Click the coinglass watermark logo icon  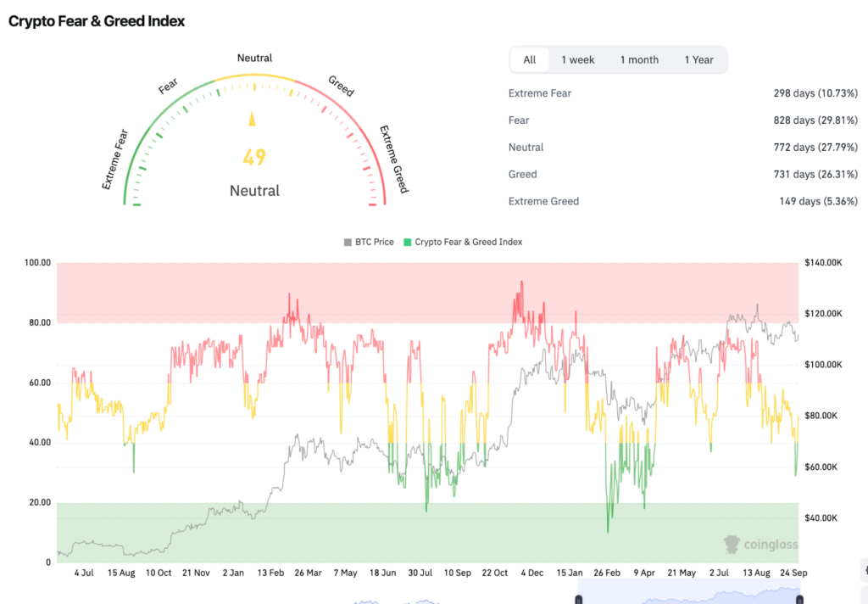coord(732,544)
